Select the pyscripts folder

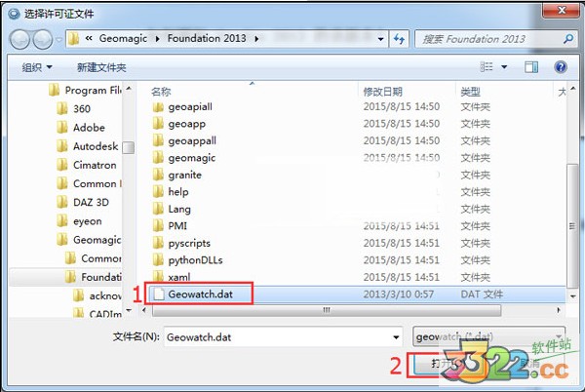click(x=189, y=243)
